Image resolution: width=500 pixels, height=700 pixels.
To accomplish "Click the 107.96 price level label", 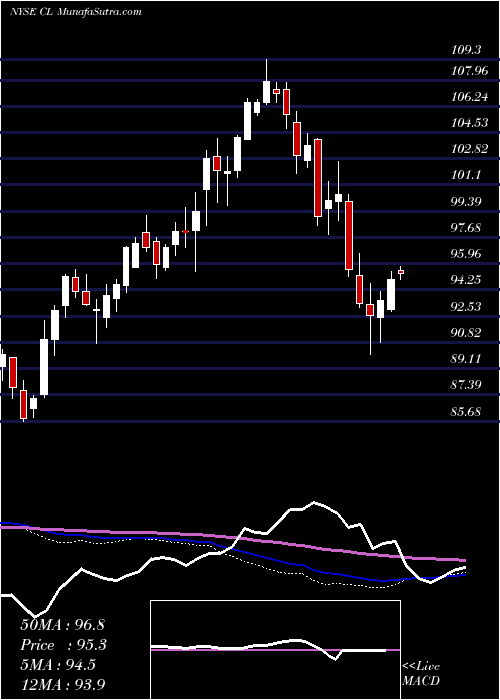I will (470, 71).
